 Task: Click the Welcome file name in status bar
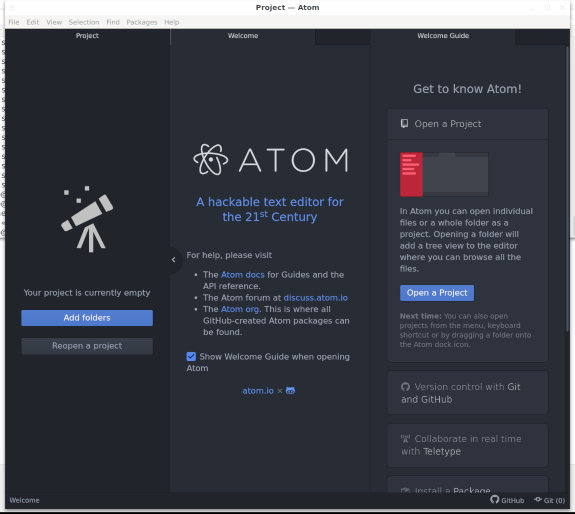[24, 500]
